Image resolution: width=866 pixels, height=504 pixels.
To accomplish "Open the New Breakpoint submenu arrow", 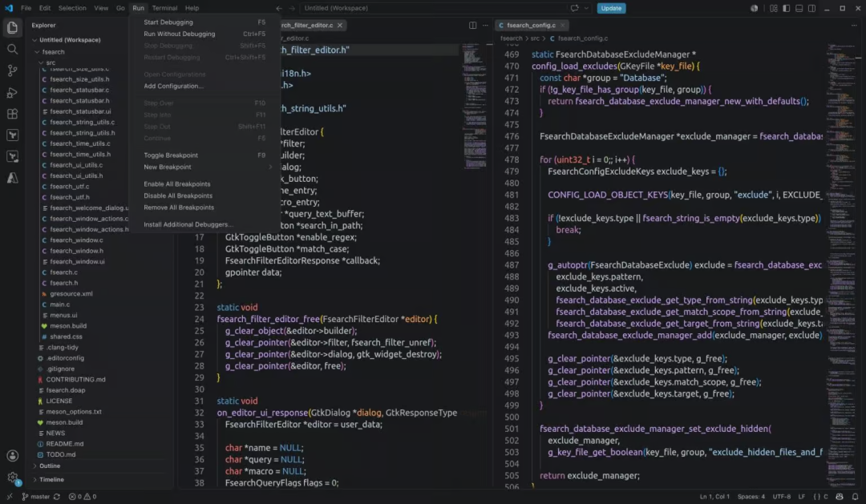I will click(270, 167).
